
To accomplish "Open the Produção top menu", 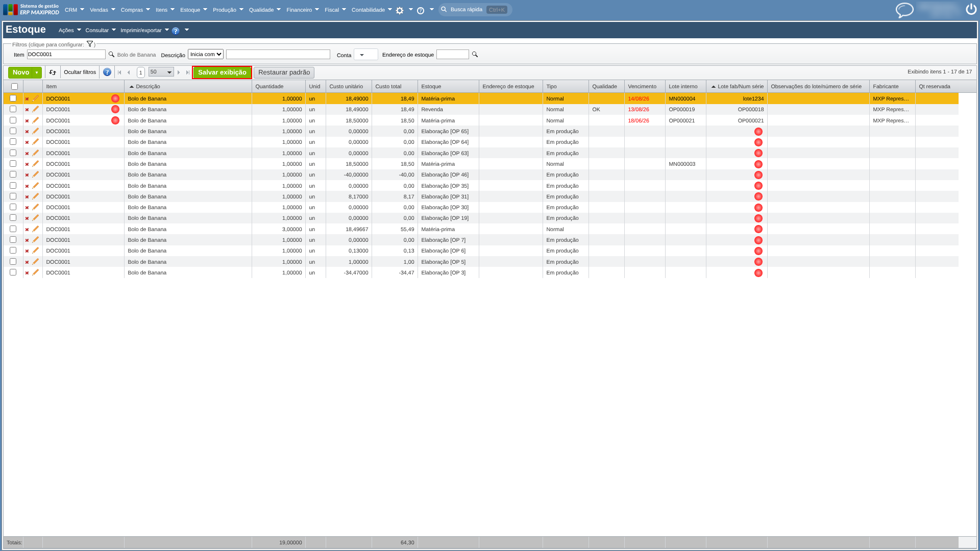I will tap(228, 10).
